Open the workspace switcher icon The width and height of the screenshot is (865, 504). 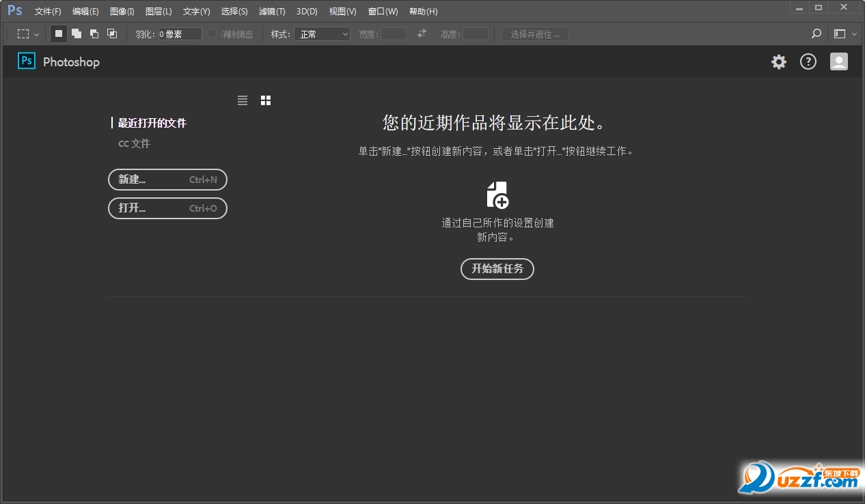[x=840, y=33]
